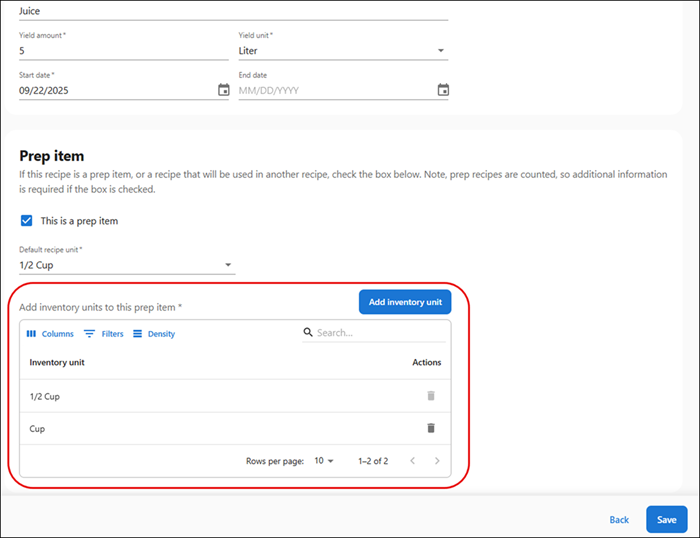Uncheck This is a prep item
The width and height of the screenshot is (700, 538).
point(26,221)
